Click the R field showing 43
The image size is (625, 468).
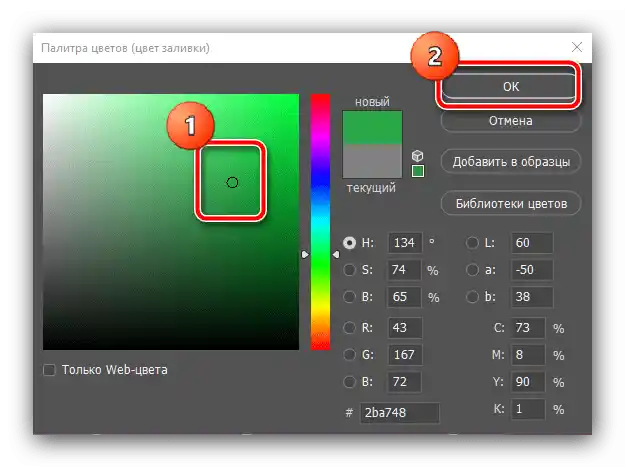[405, 328]
